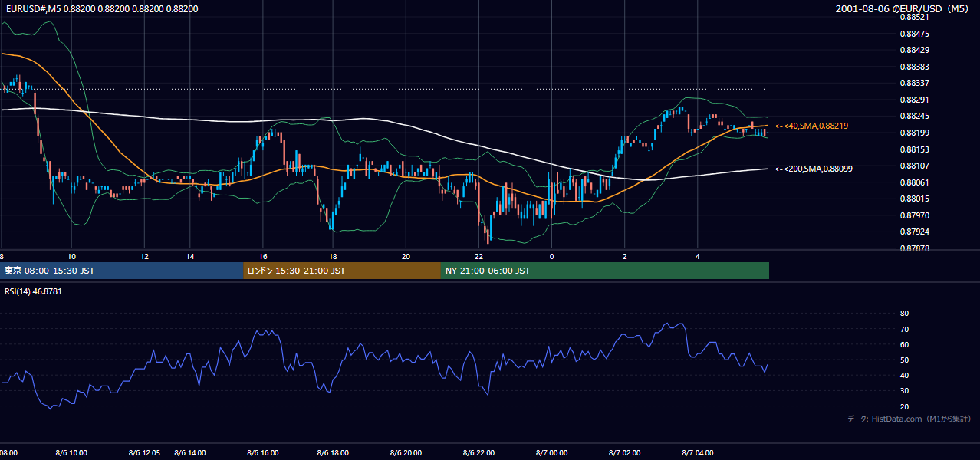
Task: Click the 8/6 12:05 bottom time label
Action: 145,453
